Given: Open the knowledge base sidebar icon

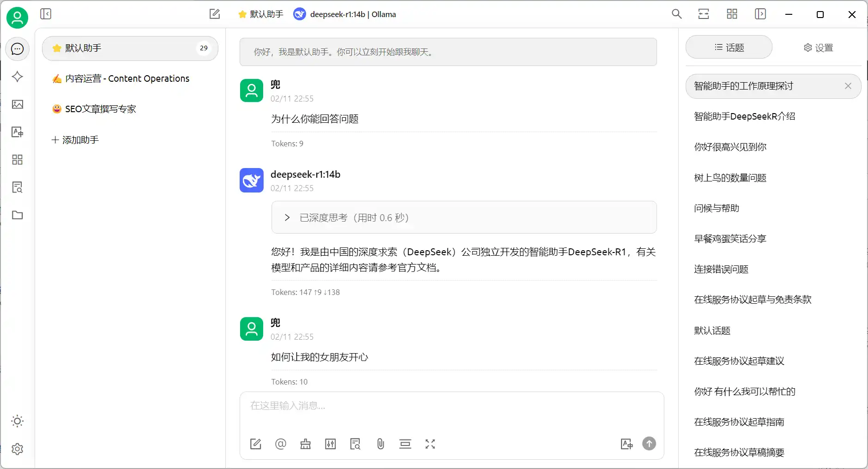Looking at the screenshot, I should click(x=18, y=187).
